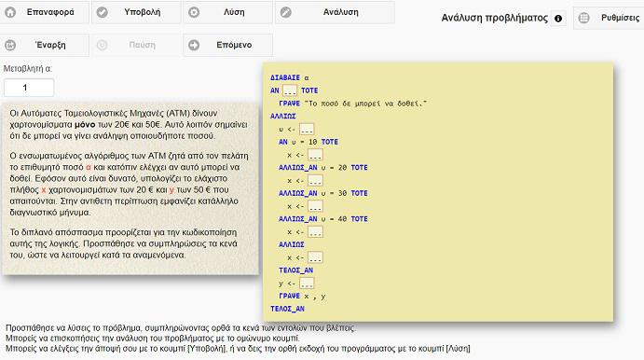The width and height of the screenshot is (644, 360).
Task: Click the Μεταβλητή α input field
Action: coord(29,88)
